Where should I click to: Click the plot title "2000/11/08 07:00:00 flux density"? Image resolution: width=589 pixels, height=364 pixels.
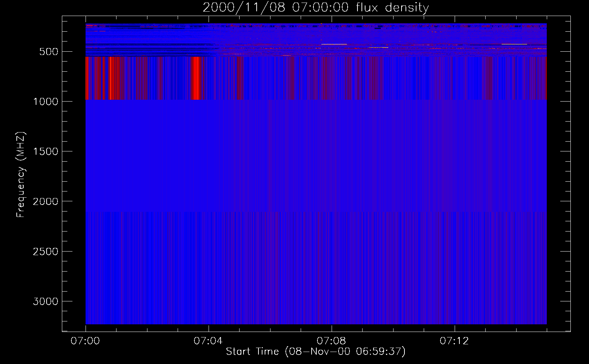coord(316,7)
